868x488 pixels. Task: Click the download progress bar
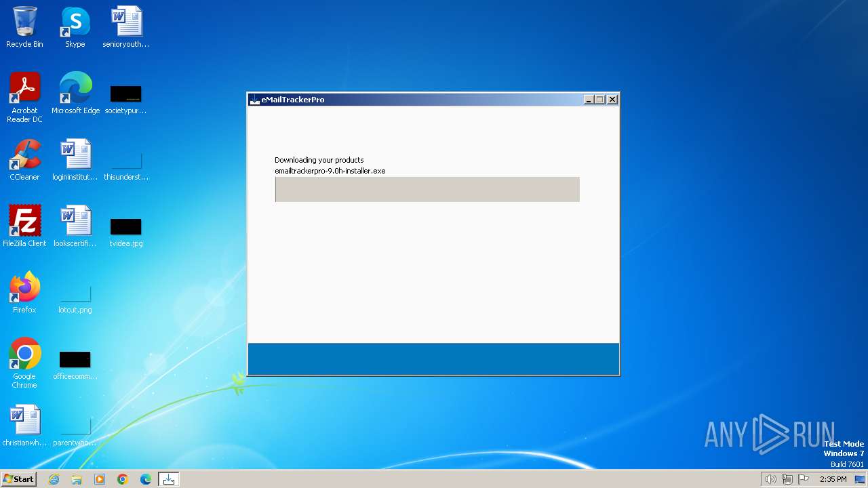point(427,190)
